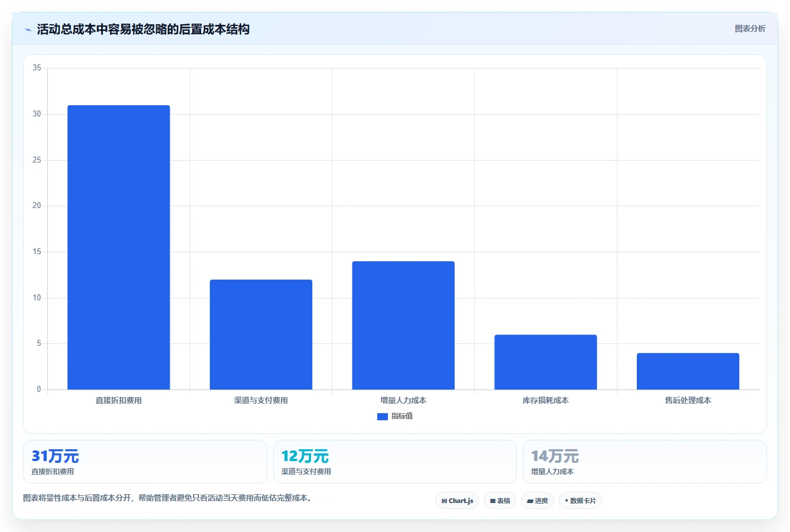Open the 14万元 增量人力成本 card
This screenshot has height=532, width=790.
(x=645, y=462)
